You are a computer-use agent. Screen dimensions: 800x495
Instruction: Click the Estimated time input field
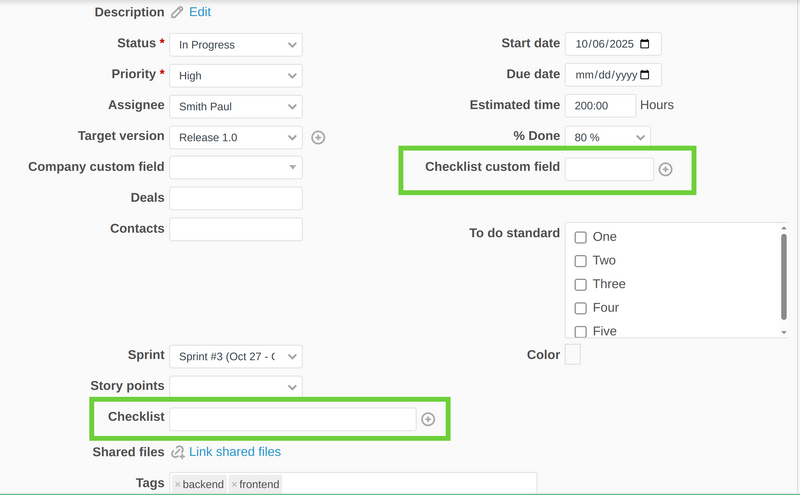(600, 106)
